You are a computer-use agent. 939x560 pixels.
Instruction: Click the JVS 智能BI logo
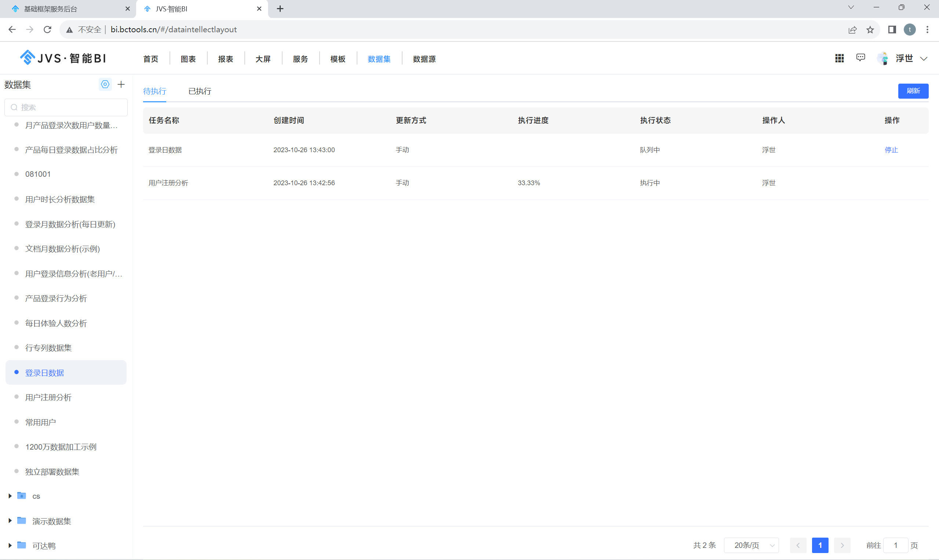click(x=63, y=58)
